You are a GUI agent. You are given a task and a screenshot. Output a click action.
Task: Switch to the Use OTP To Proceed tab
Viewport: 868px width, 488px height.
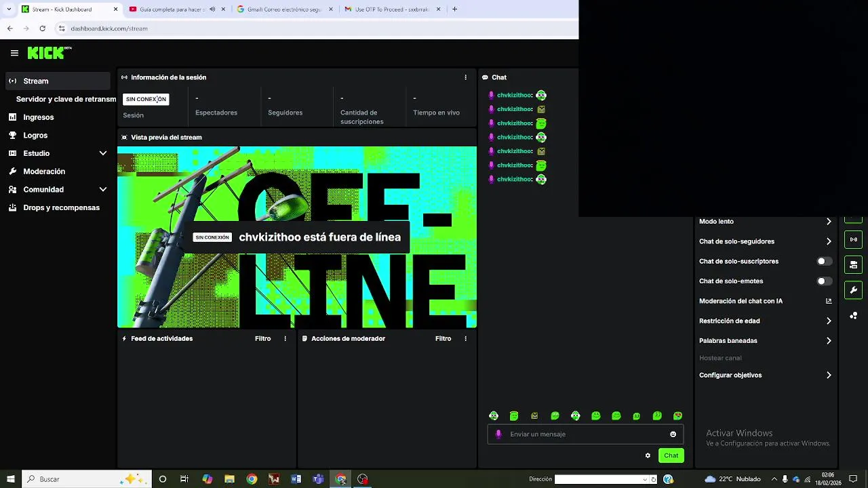[392, 9]
